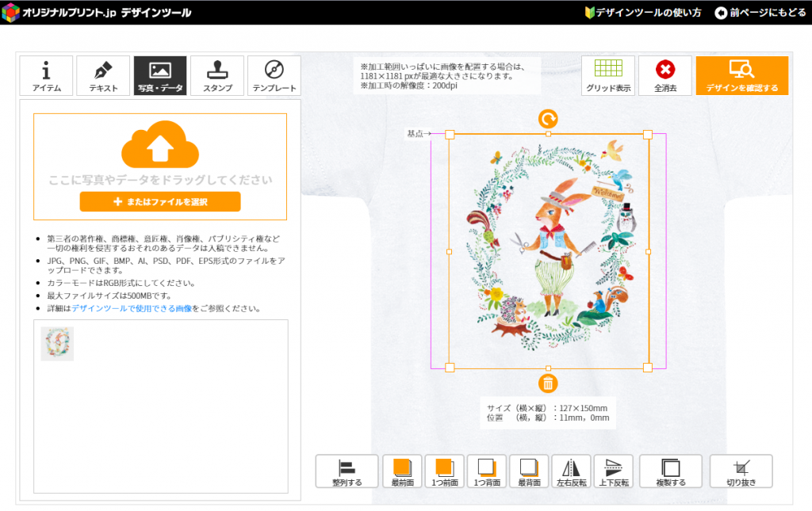Click the 全消去 clear all button
Screen dimensions: 812x511
click(665, 75)
